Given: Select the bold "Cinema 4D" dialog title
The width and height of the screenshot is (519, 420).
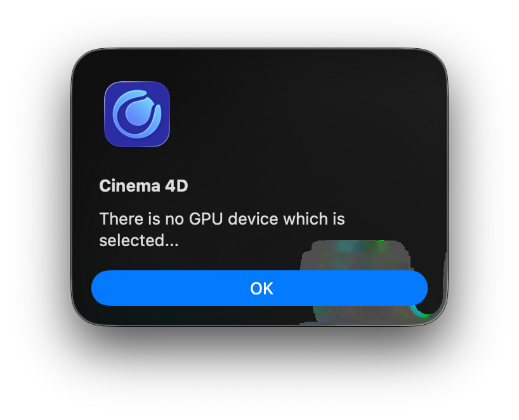Looking at the screenshot, I should 143,186.
